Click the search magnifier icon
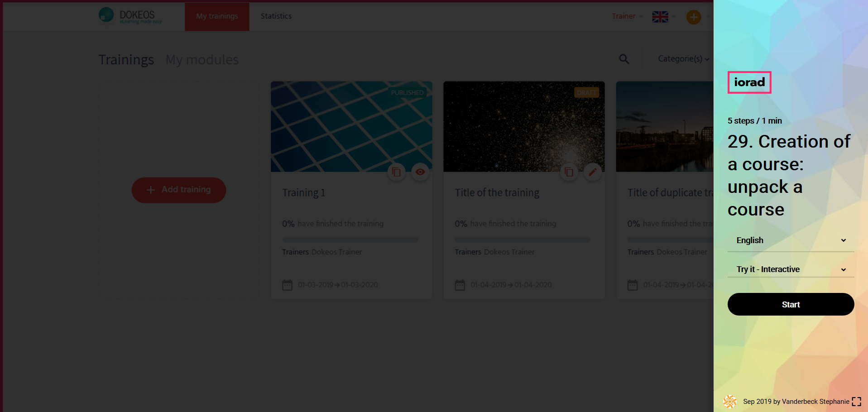 coord(624,59)
